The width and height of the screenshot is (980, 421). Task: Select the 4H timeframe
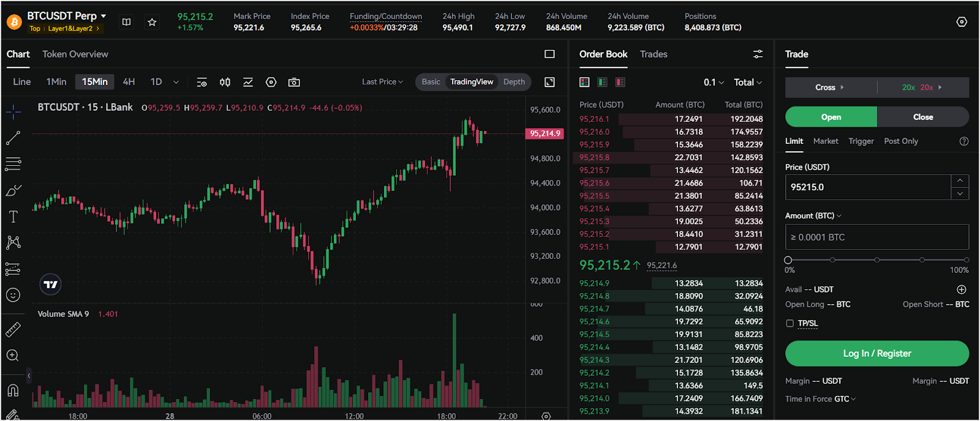129,82
